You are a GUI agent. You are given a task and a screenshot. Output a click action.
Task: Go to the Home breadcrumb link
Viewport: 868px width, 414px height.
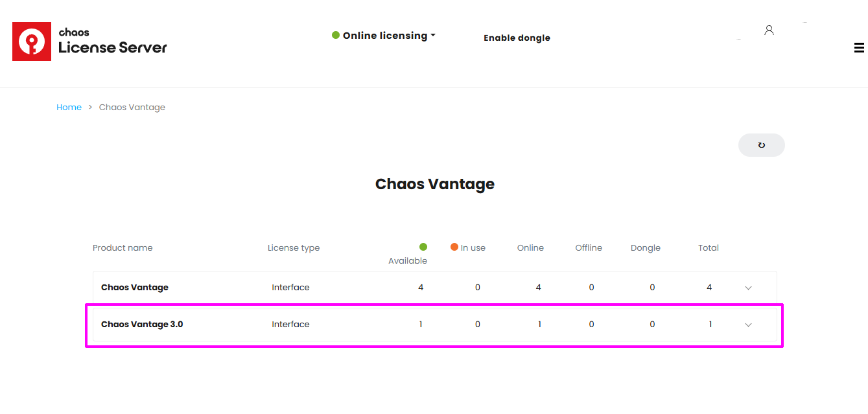[69, 108]
